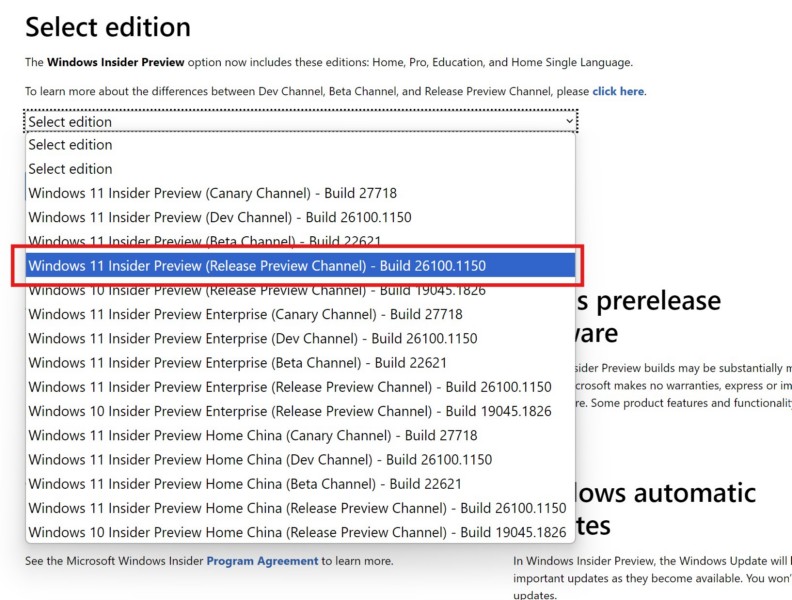
Task: Select Windows 11 Home China Dev option
Action: 260,460
